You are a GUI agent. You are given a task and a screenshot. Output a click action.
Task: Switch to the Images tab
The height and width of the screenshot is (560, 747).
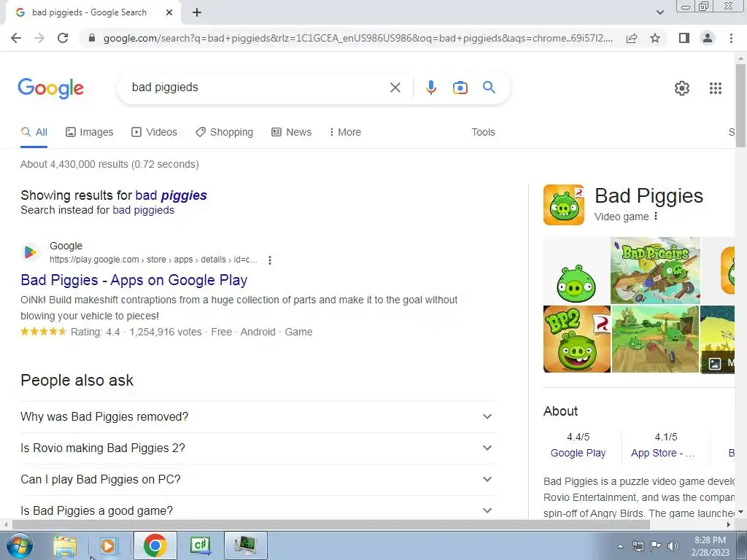[90, 133]
